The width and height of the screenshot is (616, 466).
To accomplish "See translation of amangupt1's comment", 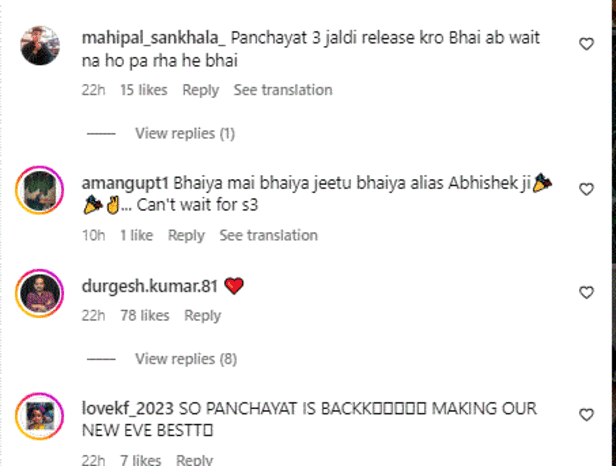I will [268, 235].
